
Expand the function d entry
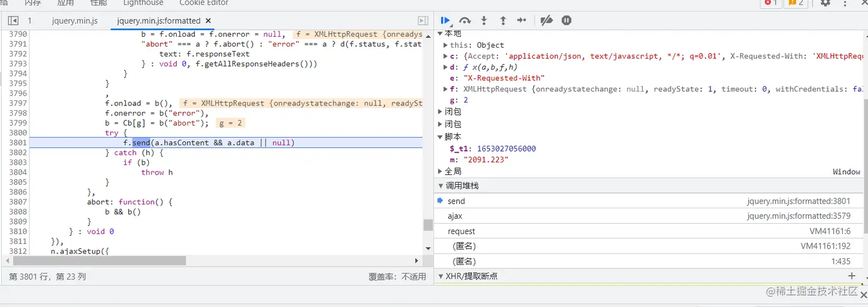[445, 67]
